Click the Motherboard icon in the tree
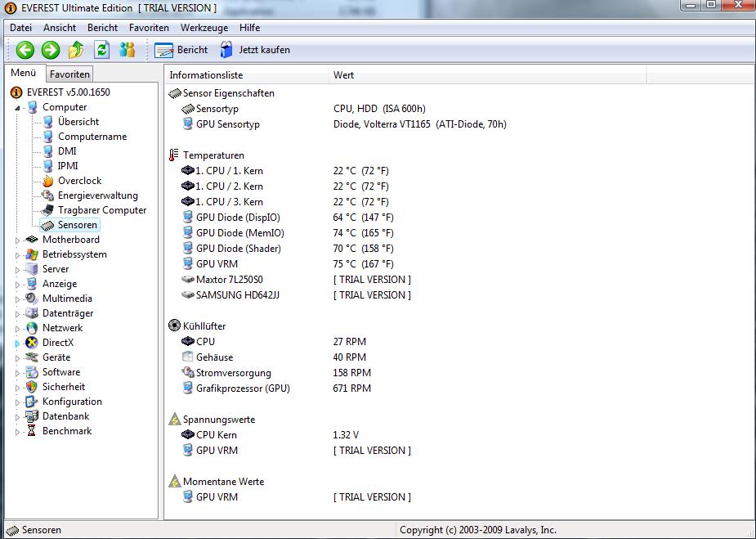 (x=32, y=240)
